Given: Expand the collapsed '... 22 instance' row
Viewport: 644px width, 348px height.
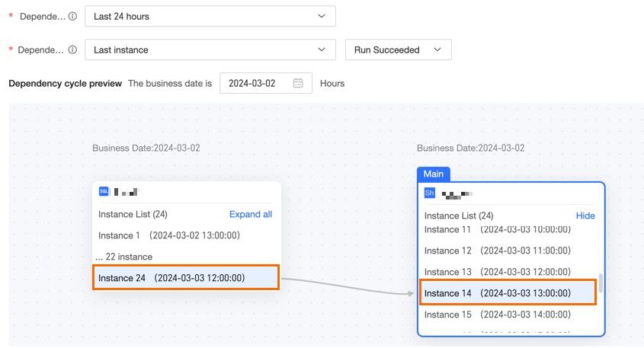Looking at the screenshot, I should 124,257.
